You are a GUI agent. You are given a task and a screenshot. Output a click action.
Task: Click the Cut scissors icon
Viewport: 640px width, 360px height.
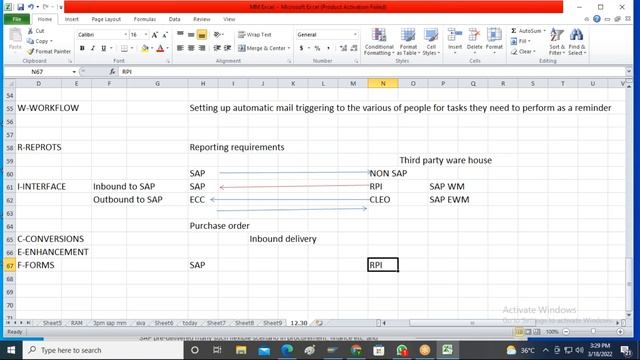click(x=31, y=31)
